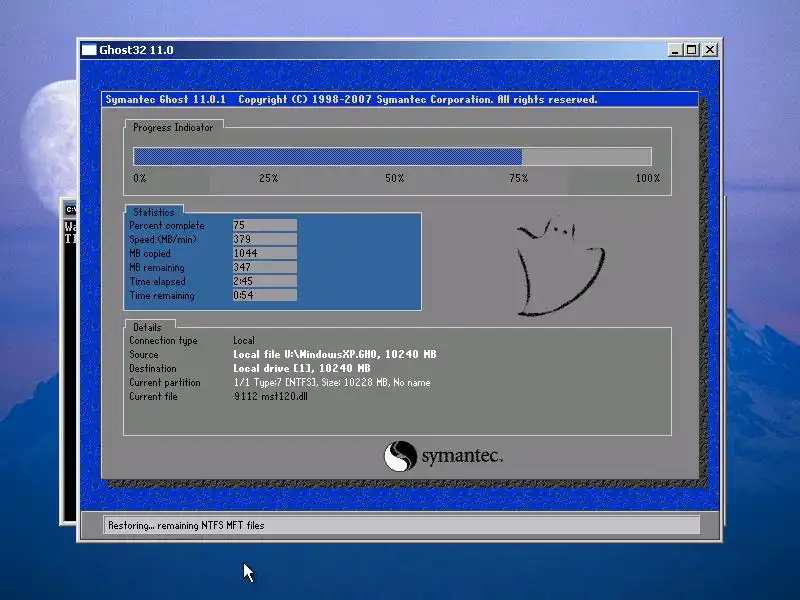Image resolution: width=800 pixels, height=600 pixels.
Task: Click the 25% progress scale mark
Action: pos(268,178)
